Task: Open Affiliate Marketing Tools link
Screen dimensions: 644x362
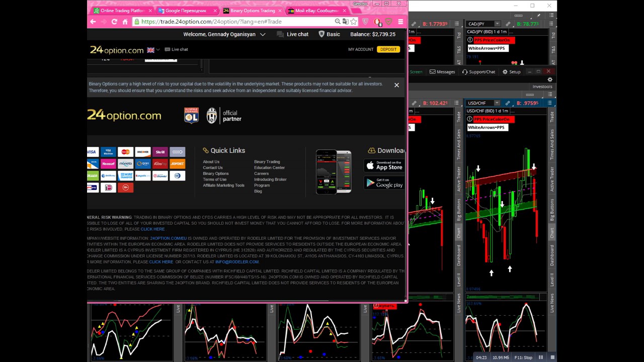Action: pyautogui.click(x=223, y=186)
